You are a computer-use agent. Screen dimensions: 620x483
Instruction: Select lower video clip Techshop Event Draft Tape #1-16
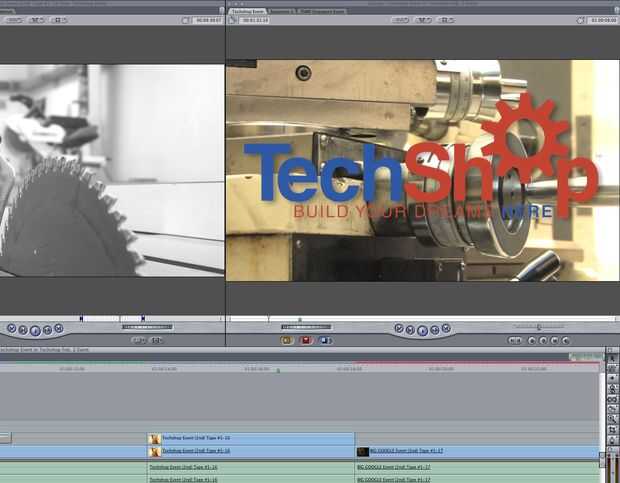[x=251, y=451]
